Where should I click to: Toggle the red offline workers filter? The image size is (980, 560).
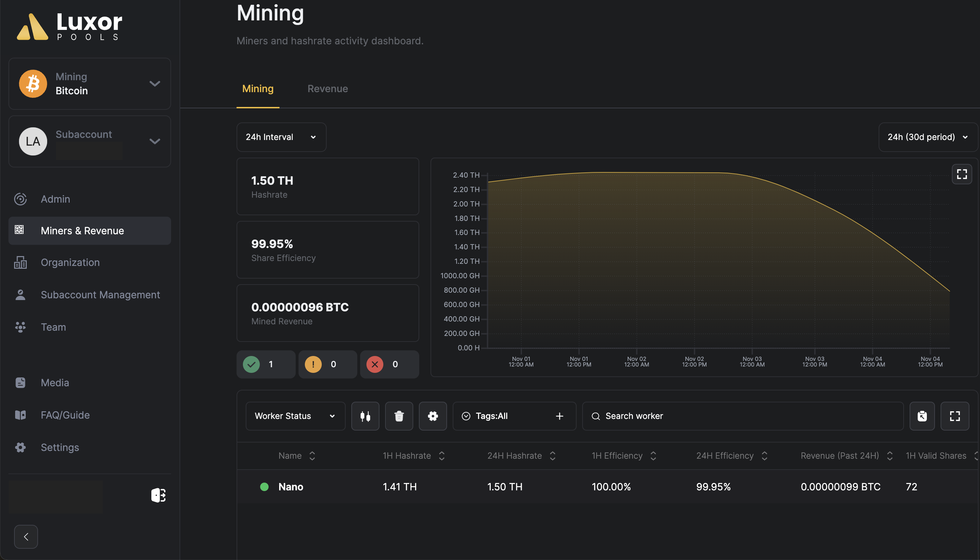389,364
